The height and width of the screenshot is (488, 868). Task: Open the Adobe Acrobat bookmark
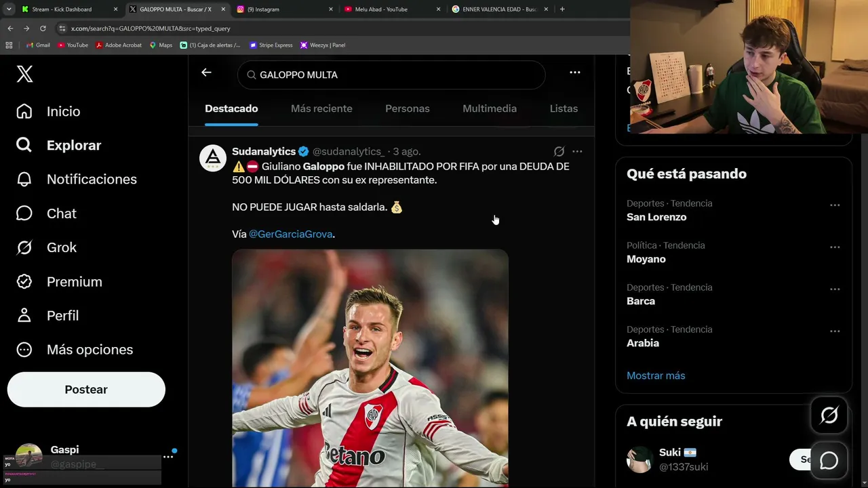pyautogui.click(x=119, y=45)
